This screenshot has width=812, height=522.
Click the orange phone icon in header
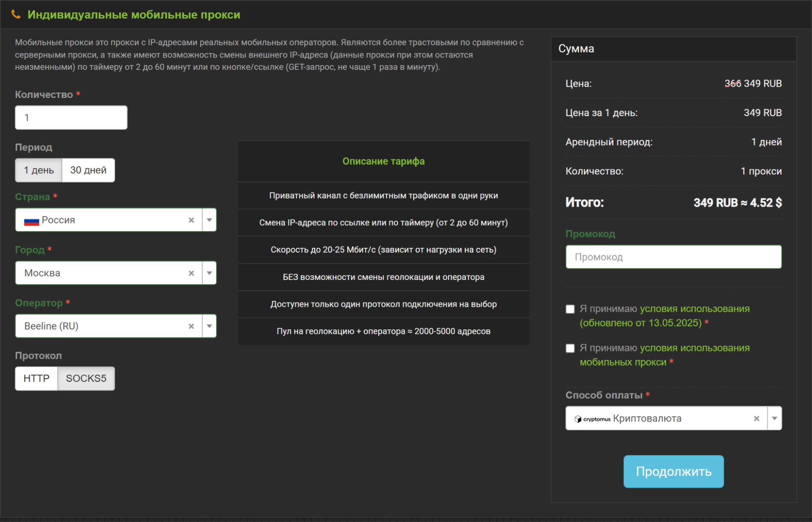click(16, 15)
